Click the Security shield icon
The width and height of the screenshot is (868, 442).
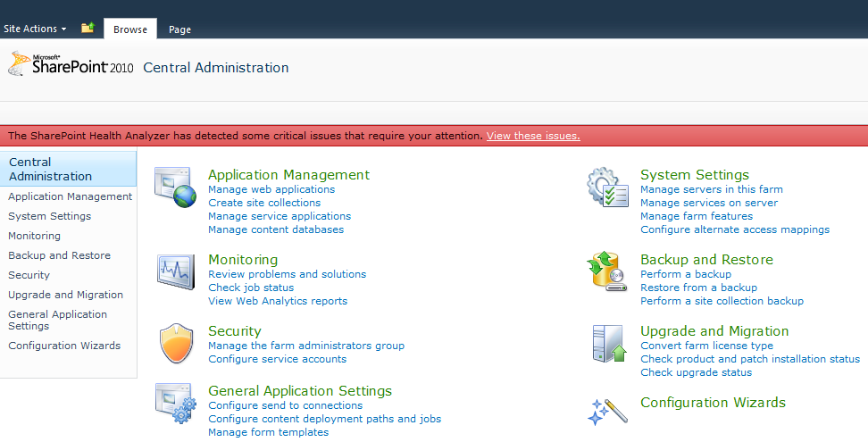pos(174,343)
